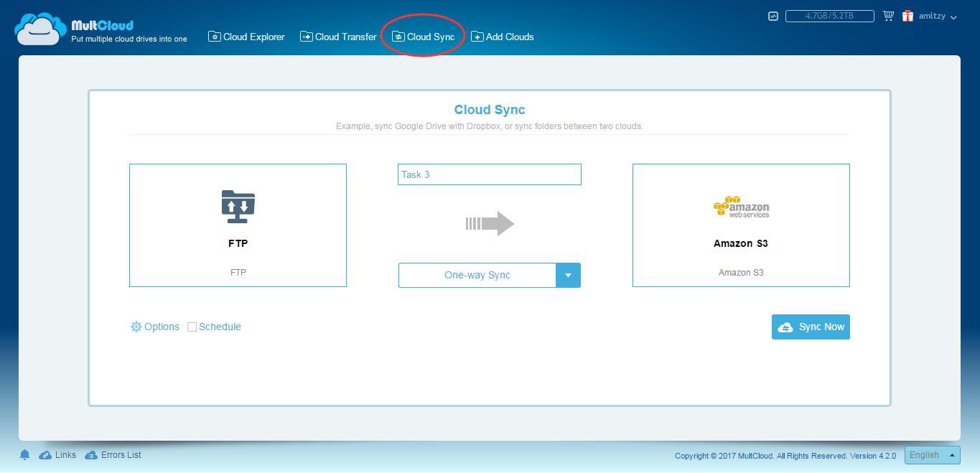980x473 pixels.
Task: Click the Cloud Sync heading text
Action: click(x=490, y=110)
